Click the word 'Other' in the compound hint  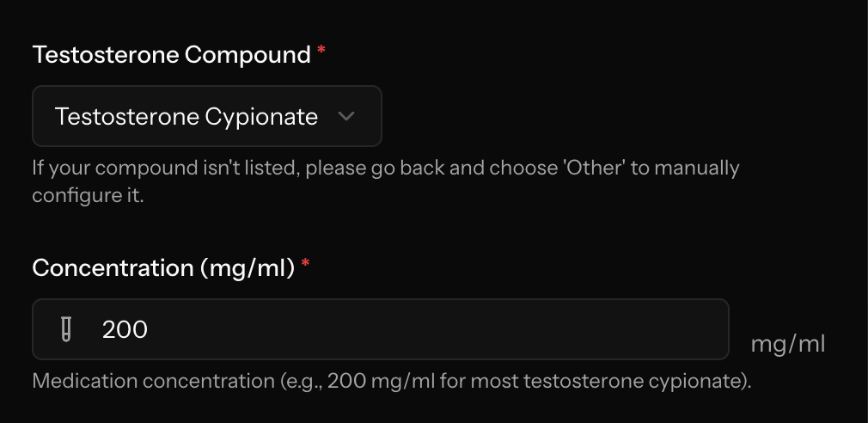594,168
